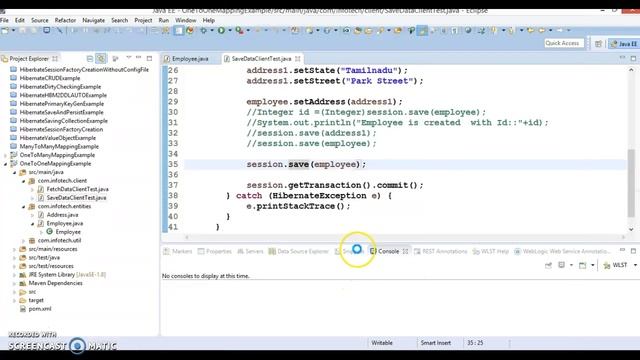Toggle Mark Occurrences in the toolbar
The height and width of the screenshot is (360, 640).
422,30
